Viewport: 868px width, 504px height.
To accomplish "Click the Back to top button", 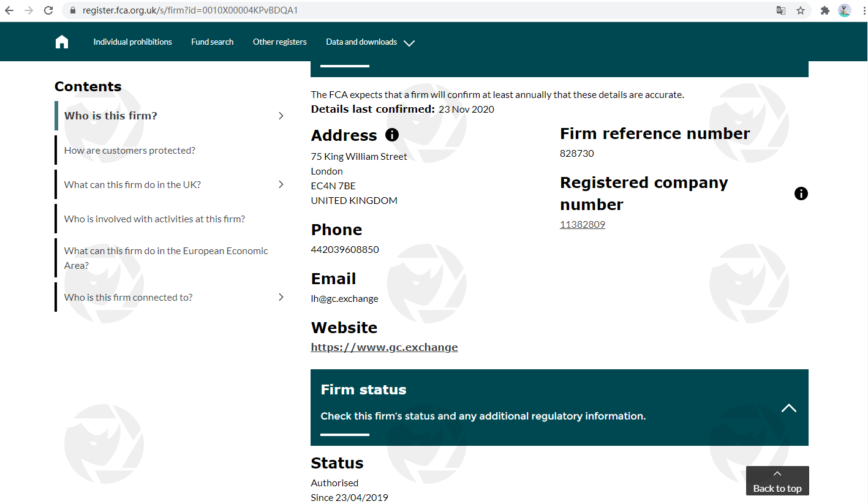I will click(x=777, y=481).
